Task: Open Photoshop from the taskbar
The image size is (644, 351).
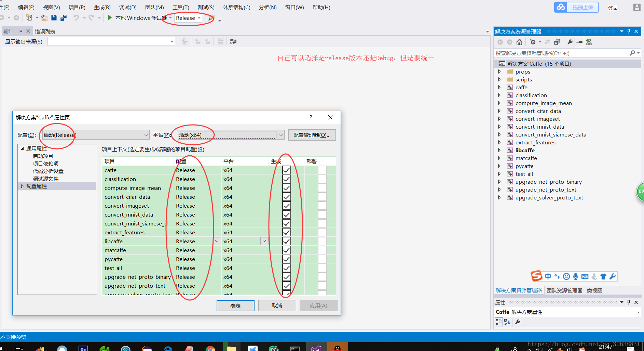Action: pyautogui.click(x=83, y=348)
